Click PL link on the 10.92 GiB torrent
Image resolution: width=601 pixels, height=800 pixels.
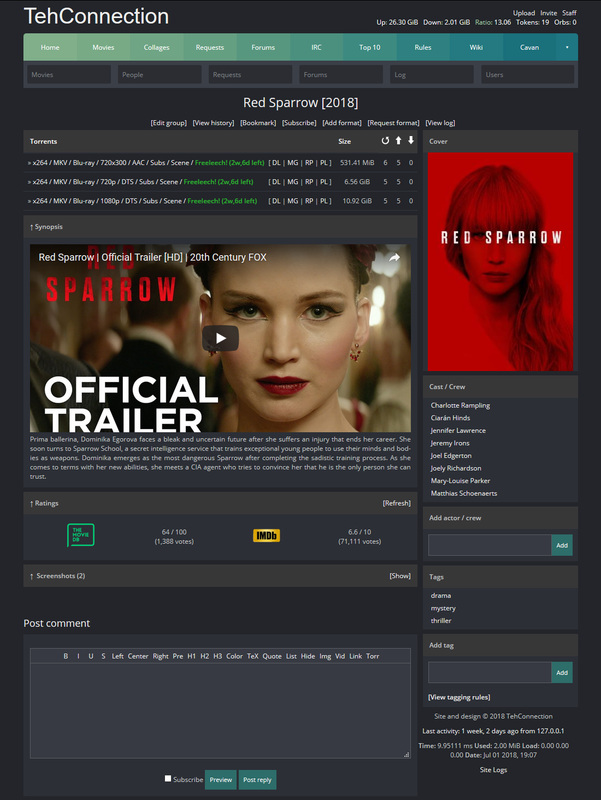pyautogui.click(x=324, y=201)
